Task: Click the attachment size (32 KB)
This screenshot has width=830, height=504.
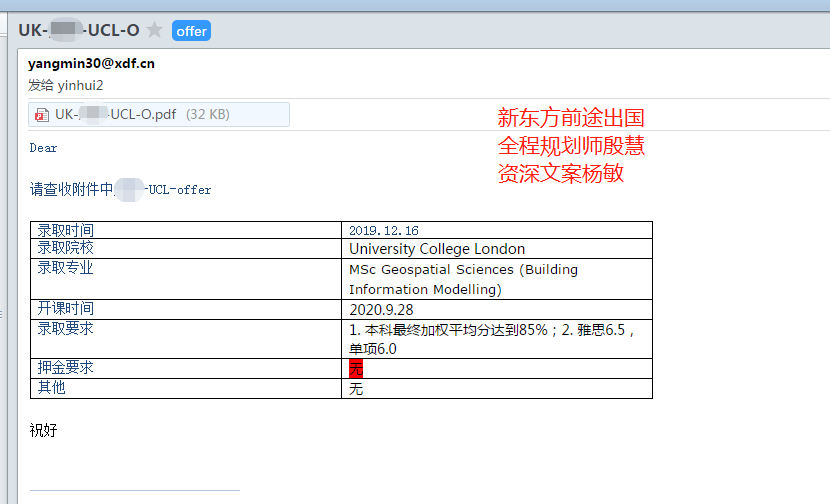Action: point(208,114)
